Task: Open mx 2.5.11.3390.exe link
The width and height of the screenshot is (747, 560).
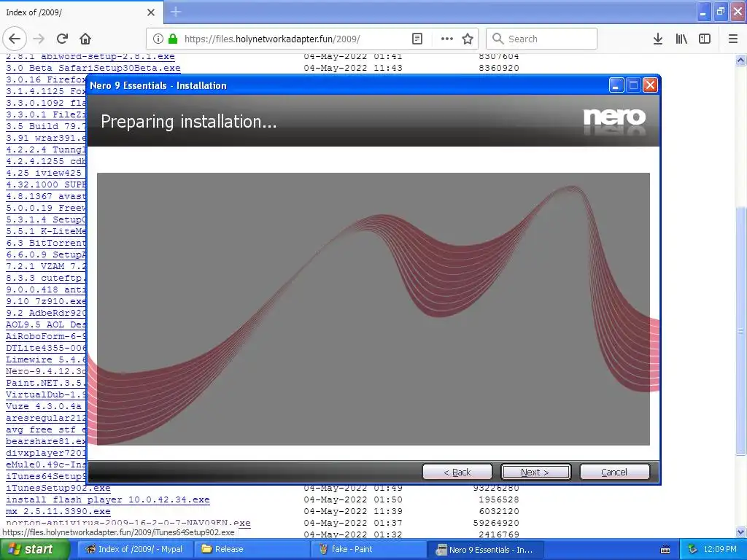Action: point(58,511)
